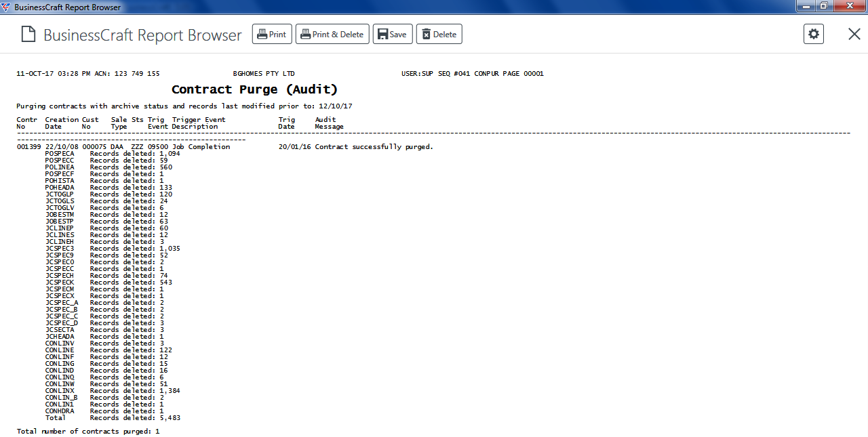The width and height of the screenshot is (868, 437).
Task: Select the JCSPECK records row
Action: coord(108,283)
